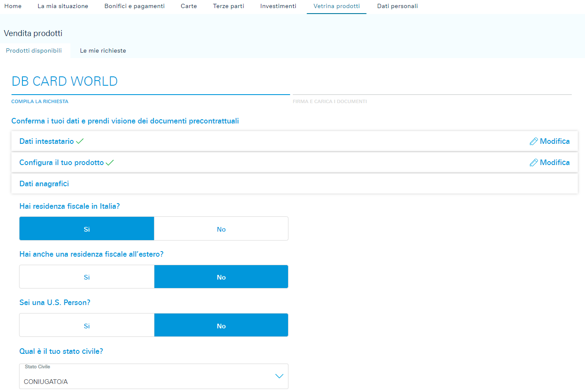Switch to Le mie richieste tab
585x392 pixels.
(103, 50)
